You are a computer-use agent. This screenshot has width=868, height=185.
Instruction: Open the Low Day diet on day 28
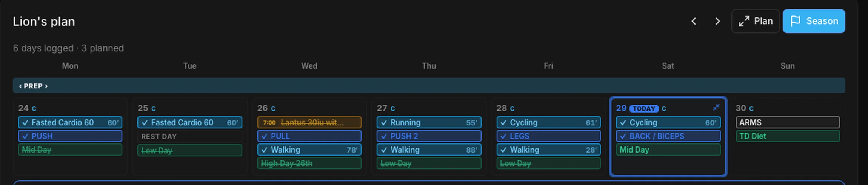[548, 163]
